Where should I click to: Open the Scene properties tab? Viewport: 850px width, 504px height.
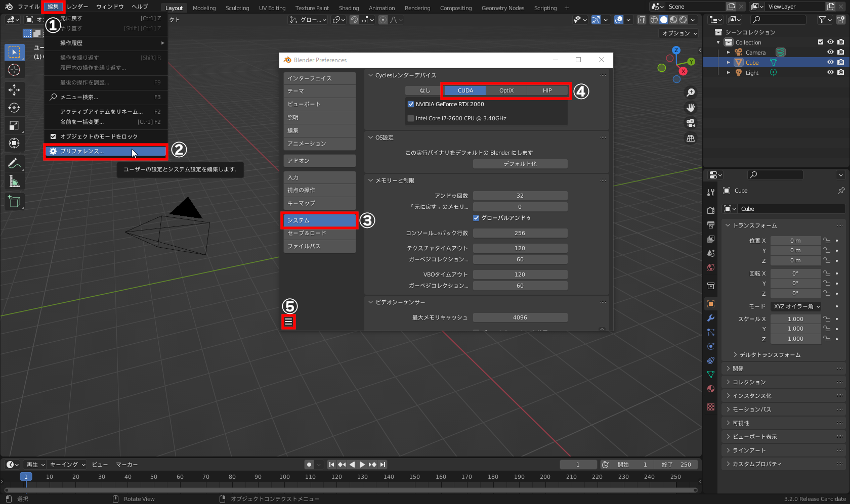point(711,253)
